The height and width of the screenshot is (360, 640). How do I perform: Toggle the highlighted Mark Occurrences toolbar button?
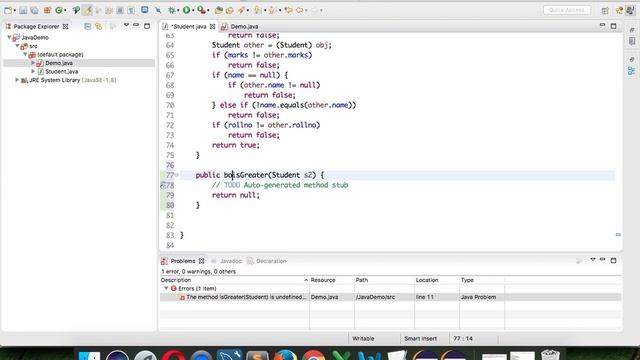(x=87, y=10)
